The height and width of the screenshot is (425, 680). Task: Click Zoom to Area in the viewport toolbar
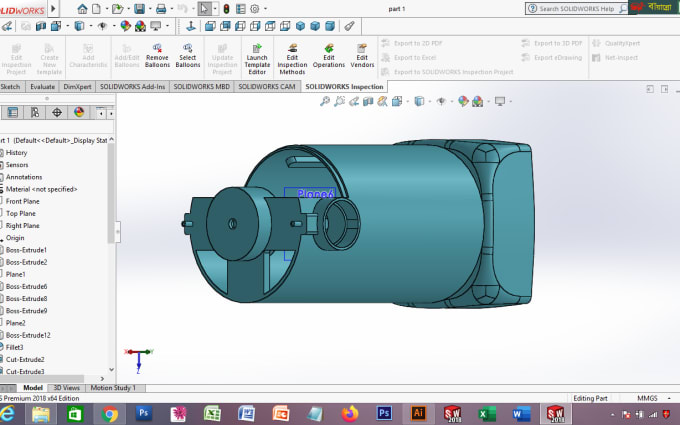click(x=339, y=101)
